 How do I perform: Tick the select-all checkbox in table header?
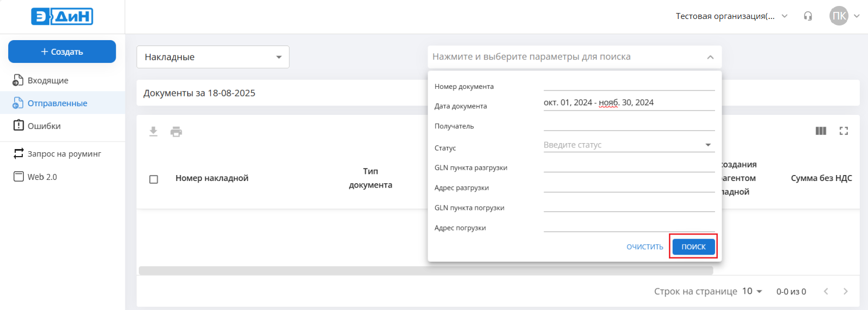[x=154, y=179]
